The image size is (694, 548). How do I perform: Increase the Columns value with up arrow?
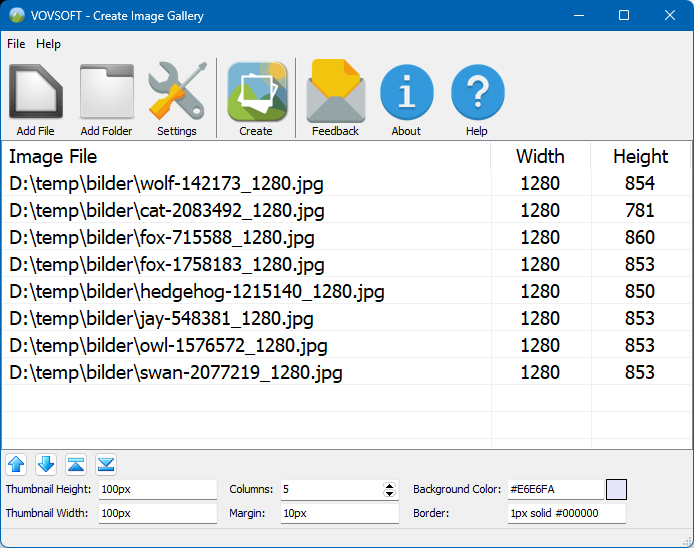pyautogui.click(x=389, y=486)
